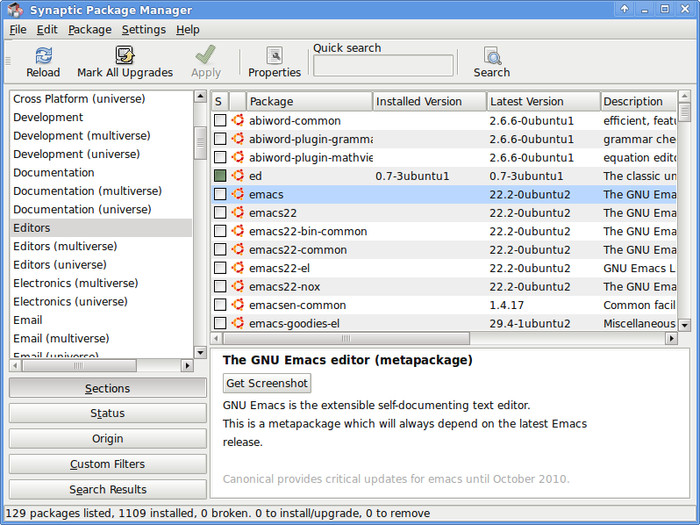
Task: Click the package list scroll-left arrow
Action: pyautogui.click(x=217, y=338)
